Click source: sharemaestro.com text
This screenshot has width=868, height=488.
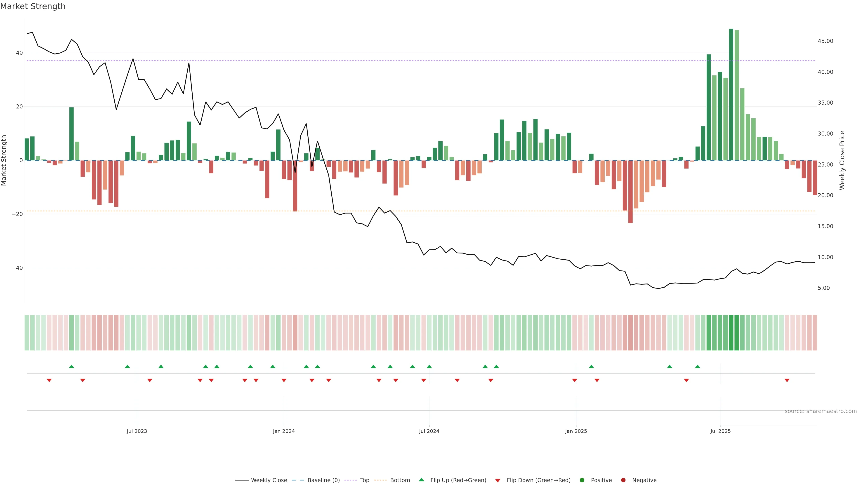(821, 411)
